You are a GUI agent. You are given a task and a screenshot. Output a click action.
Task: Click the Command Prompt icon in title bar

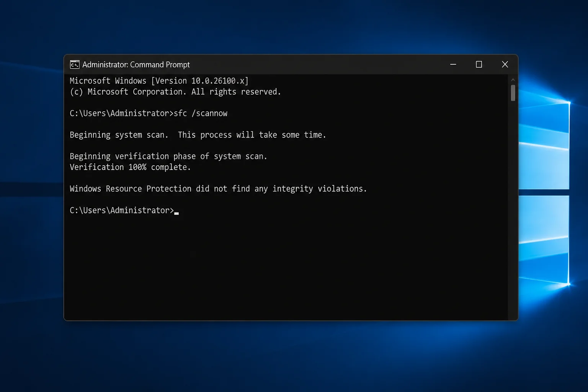(x=75, y=65)
